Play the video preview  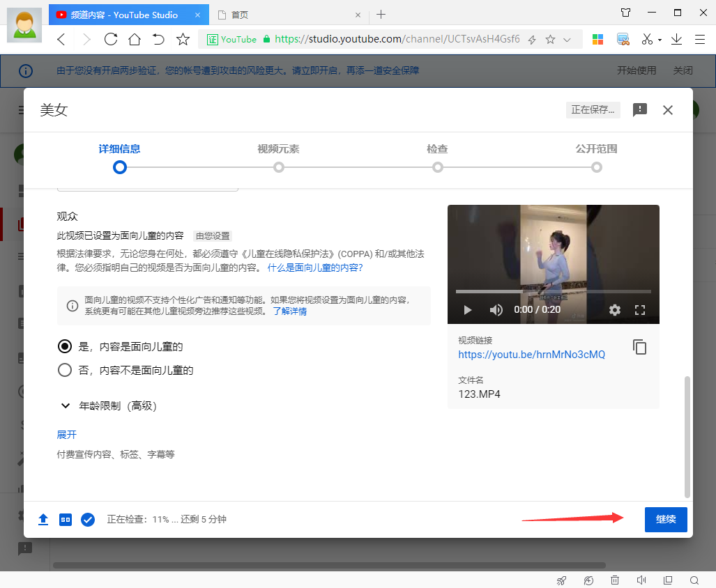pos(467,310)
